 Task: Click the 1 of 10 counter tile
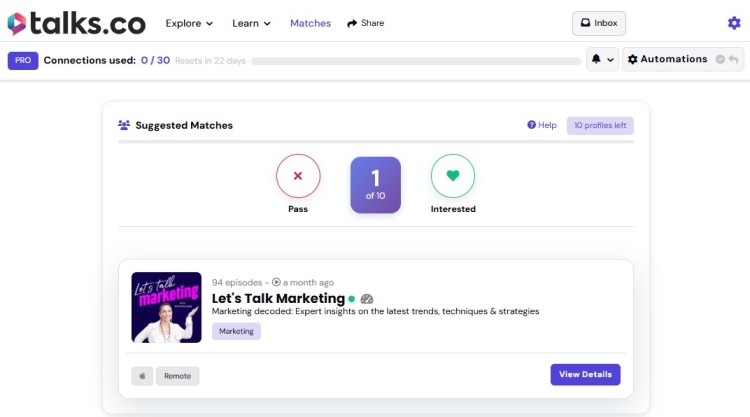pyautogui.click(x=375, y=185)
